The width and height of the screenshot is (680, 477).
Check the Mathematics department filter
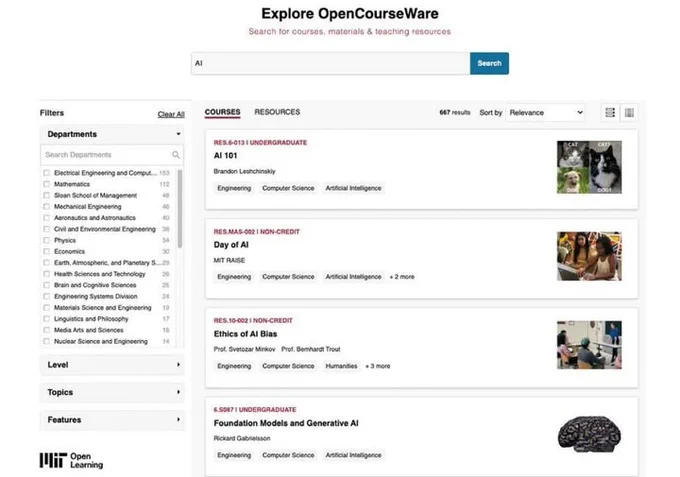(46, 184)
